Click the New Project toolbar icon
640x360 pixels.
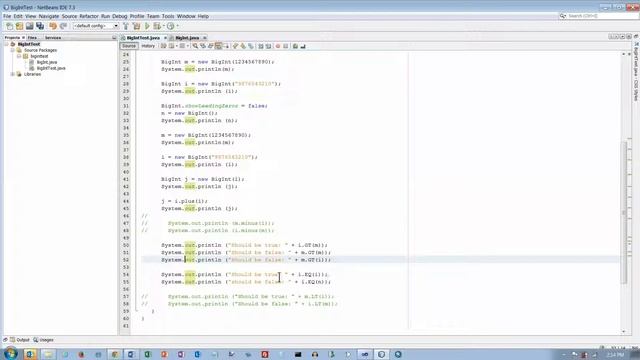19,26
